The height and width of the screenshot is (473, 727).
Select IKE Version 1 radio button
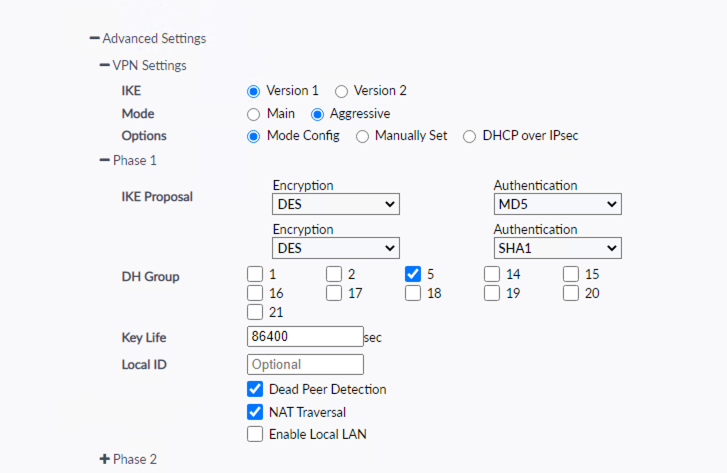point(254,91)
